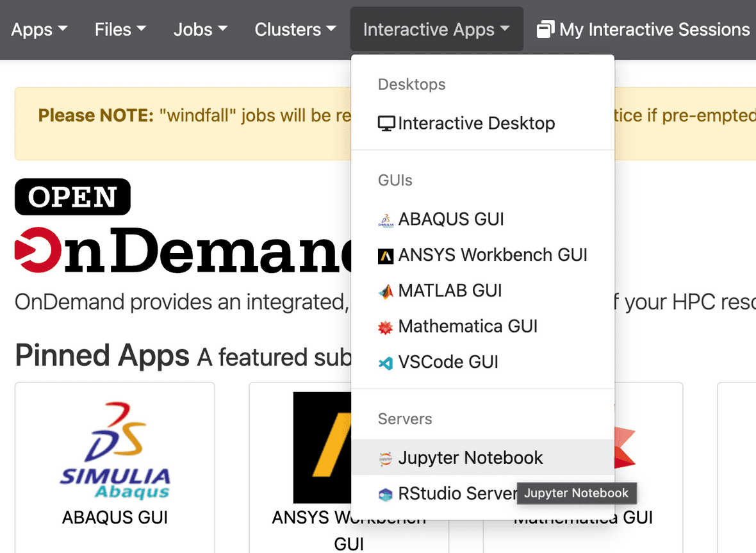This screenshot has height=553, width=756.
Task: Select MATLAB GUI menu entry text
Action: [450, 291]
